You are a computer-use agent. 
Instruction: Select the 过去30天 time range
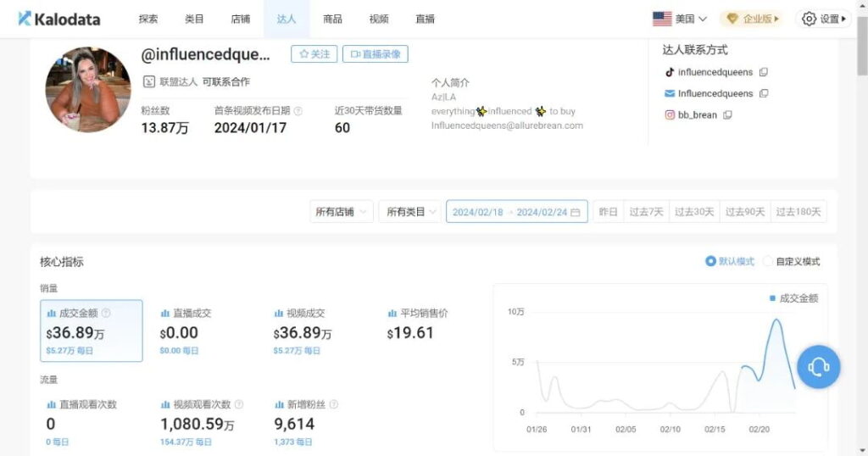coord(693,212)
